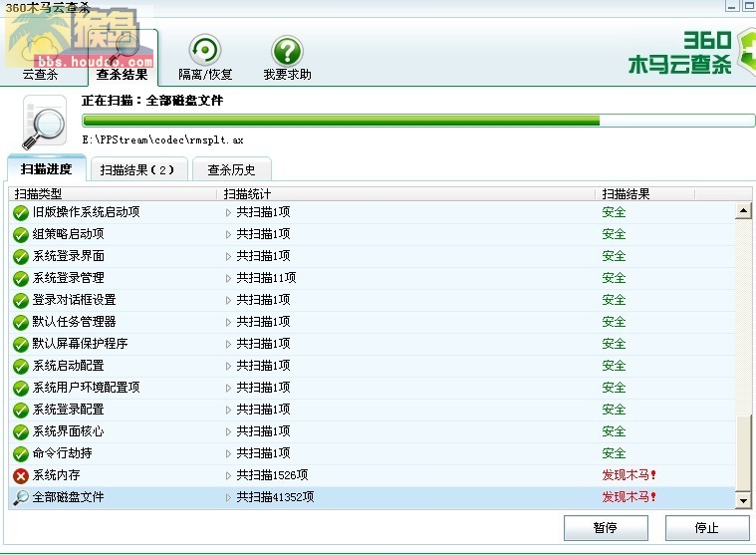Click the vertical scrollbar thumb
The image size is (756, 555).
[743, 453]
